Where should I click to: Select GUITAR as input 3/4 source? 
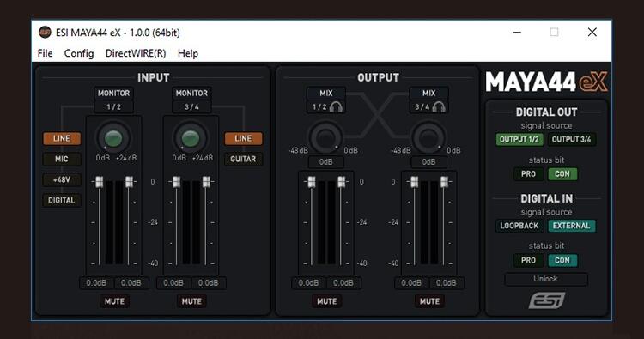click(x=243, y=160)
